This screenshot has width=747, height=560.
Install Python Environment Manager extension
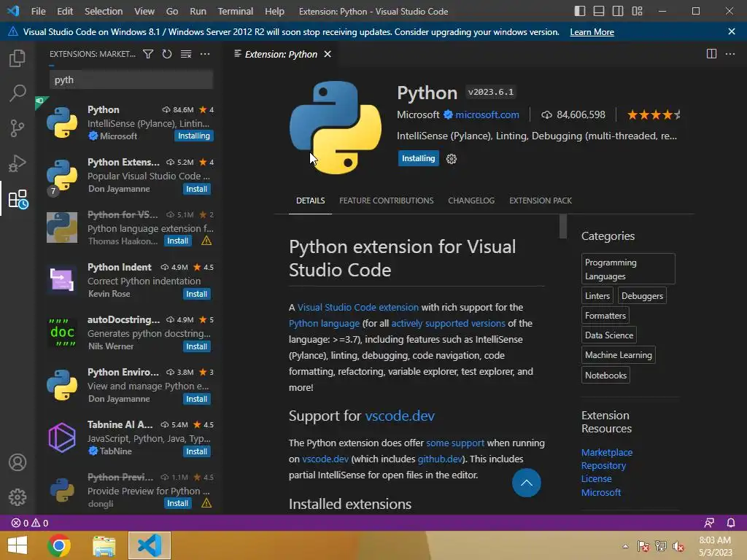click(x=196, y=399)
